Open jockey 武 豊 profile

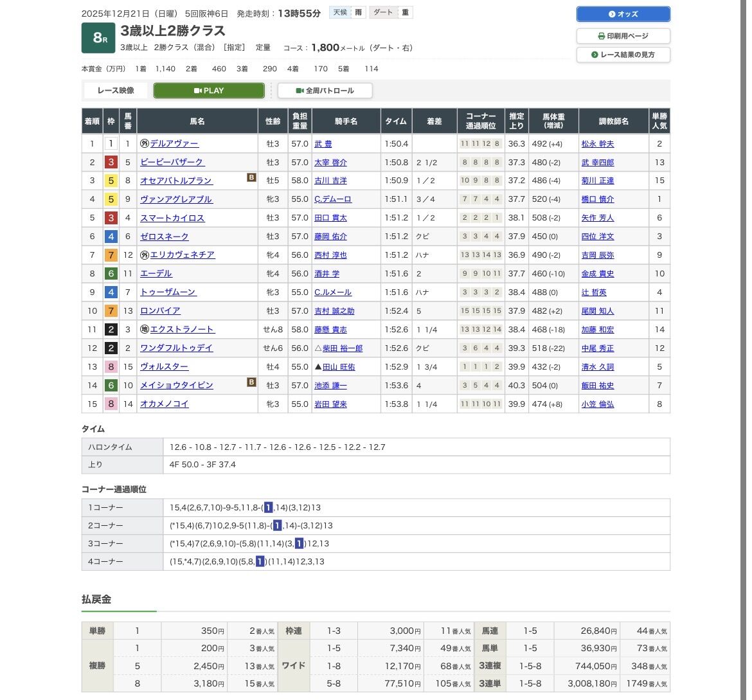pyautogui.click(x=323, y=144)
